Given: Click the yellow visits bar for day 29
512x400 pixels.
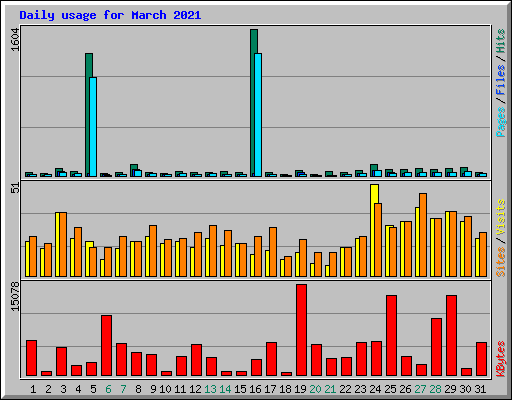Looking at the screenshot, I should point(448,244).
